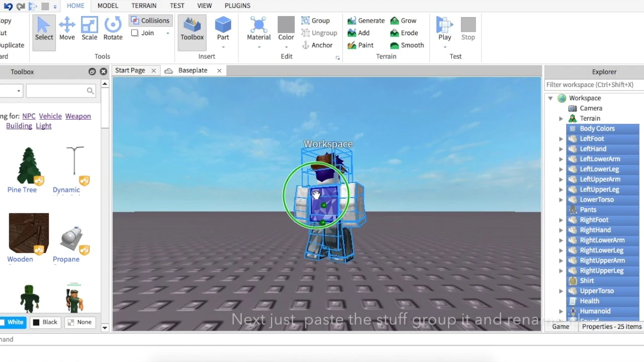Switch to the TERRAIN ribbon tab
This screenshot has width=644, height=362.
pyautogui.click(x=144, y=6)
